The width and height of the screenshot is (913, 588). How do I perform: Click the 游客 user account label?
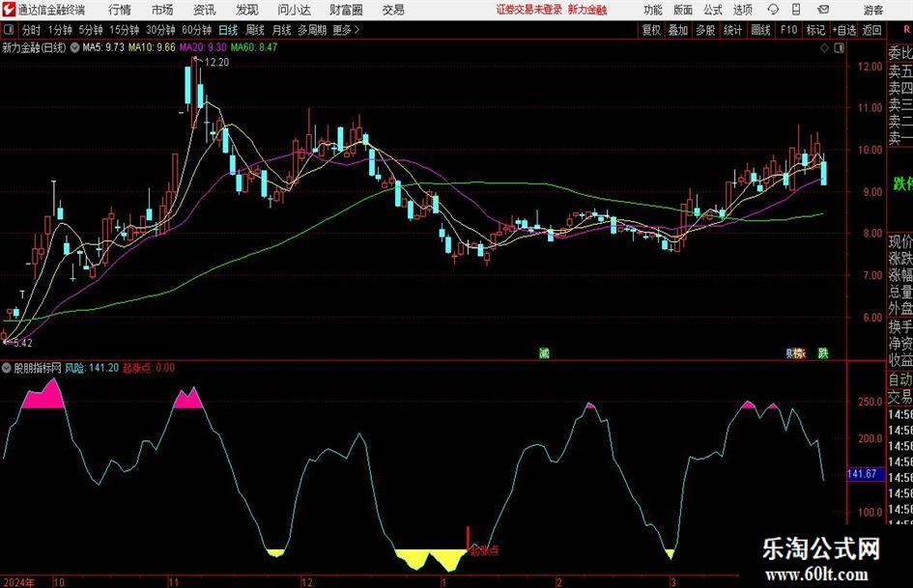[872, 10]
